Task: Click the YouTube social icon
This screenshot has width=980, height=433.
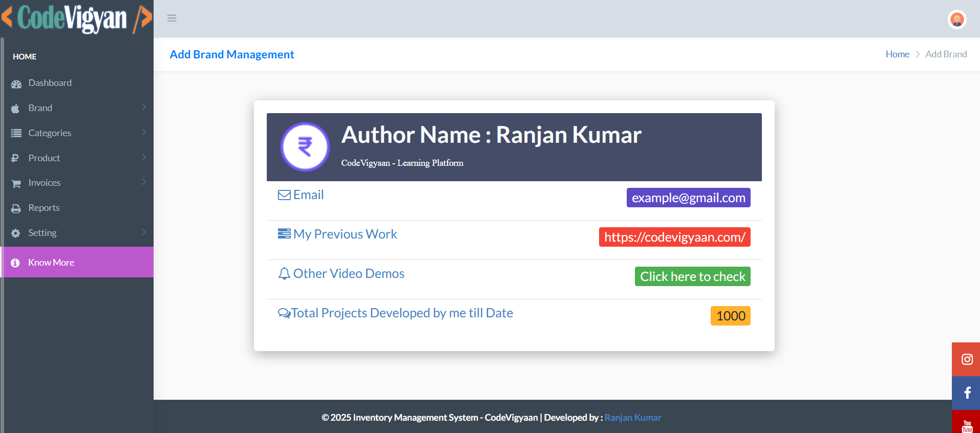Action: click(x=966, y=425)
